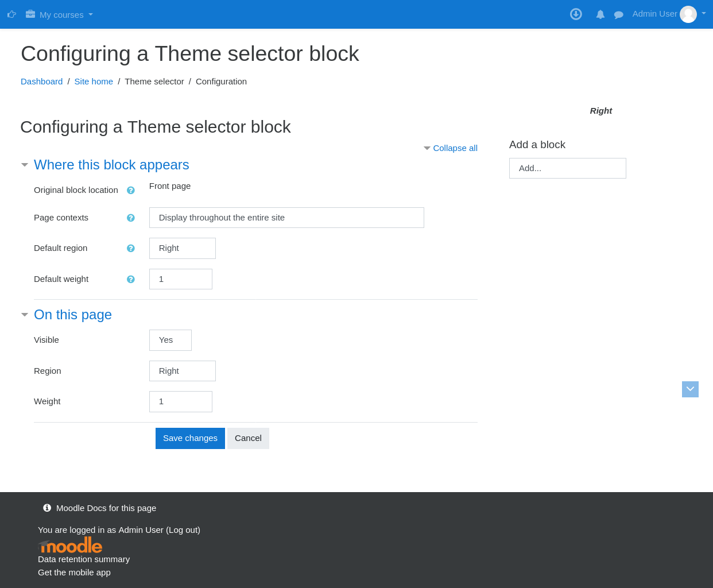Click the light blue down-chevron button
The image size is (713, 588).
[690, 389]
